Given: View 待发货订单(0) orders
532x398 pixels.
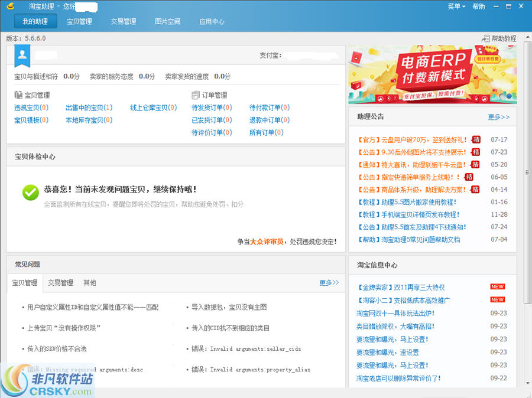Looking at the screenshot, I should [212, 108].
